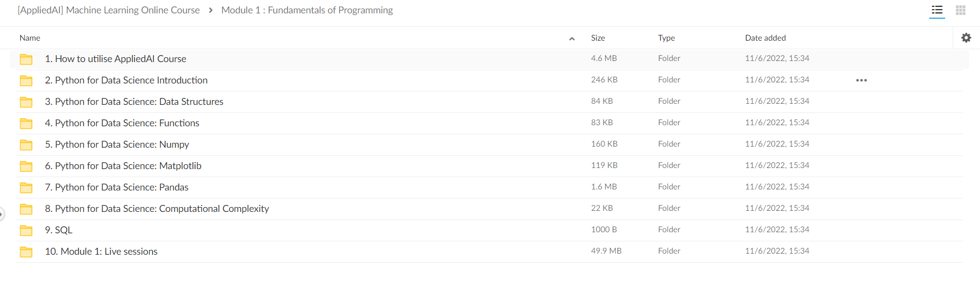
Task: Switch to list view layout icon
Action: (937, 10)
